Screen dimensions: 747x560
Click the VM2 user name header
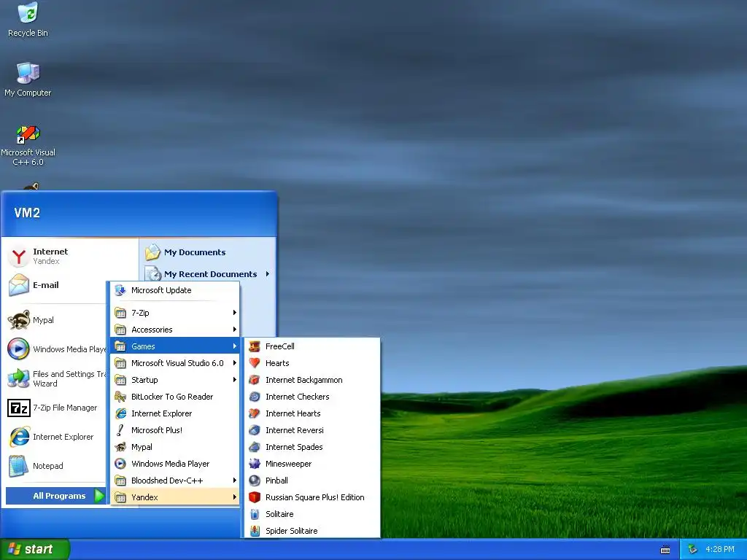27,212
